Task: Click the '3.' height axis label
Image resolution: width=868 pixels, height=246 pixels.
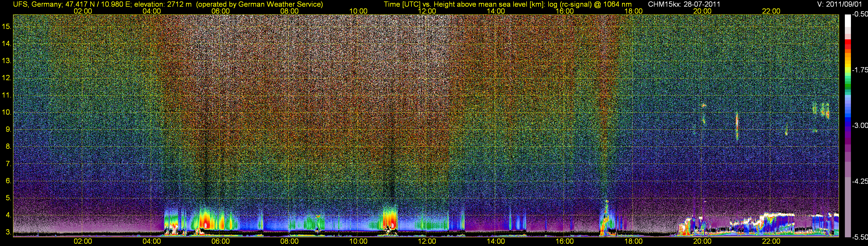Action: pyautogui.click(x=8, y=232)
